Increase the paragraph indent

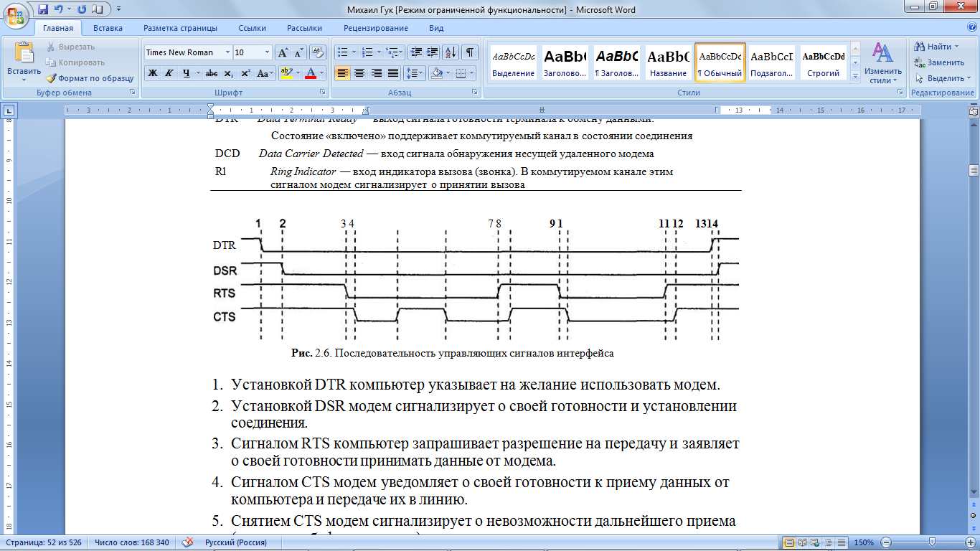point(433,52)
